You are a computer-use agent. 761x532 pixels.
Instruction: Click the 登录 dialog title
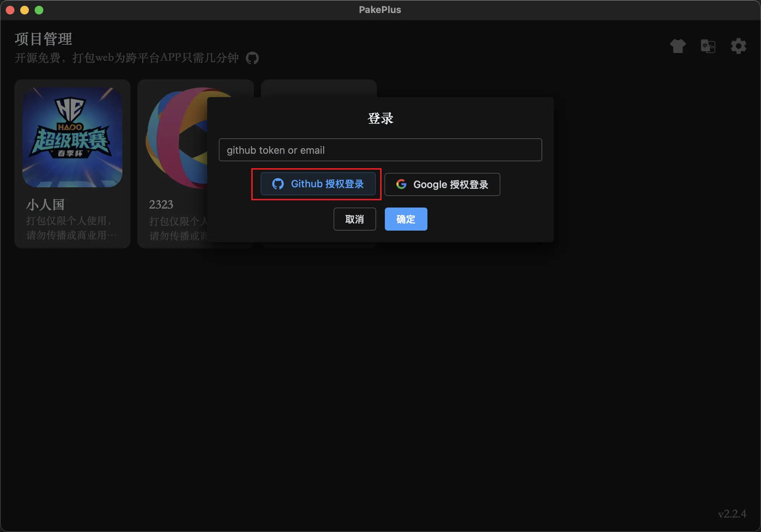point(380,118)
